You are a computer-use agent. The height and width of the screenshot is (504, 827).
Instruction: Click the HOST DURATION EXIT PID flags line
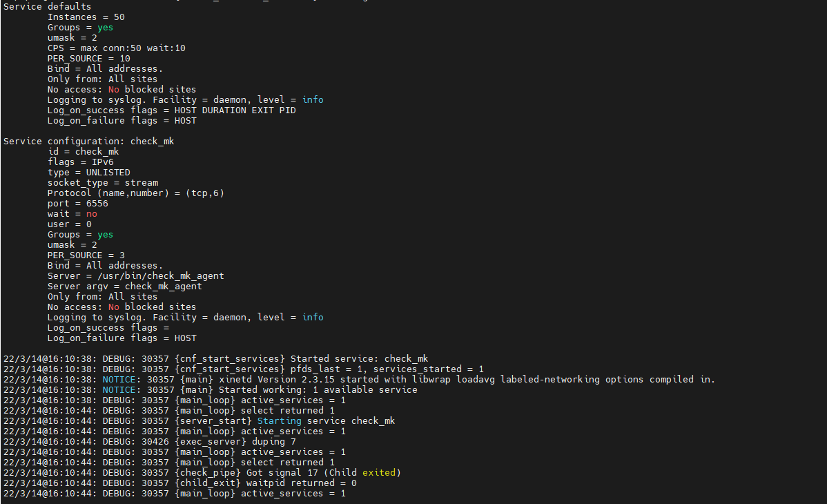[171, 110]
